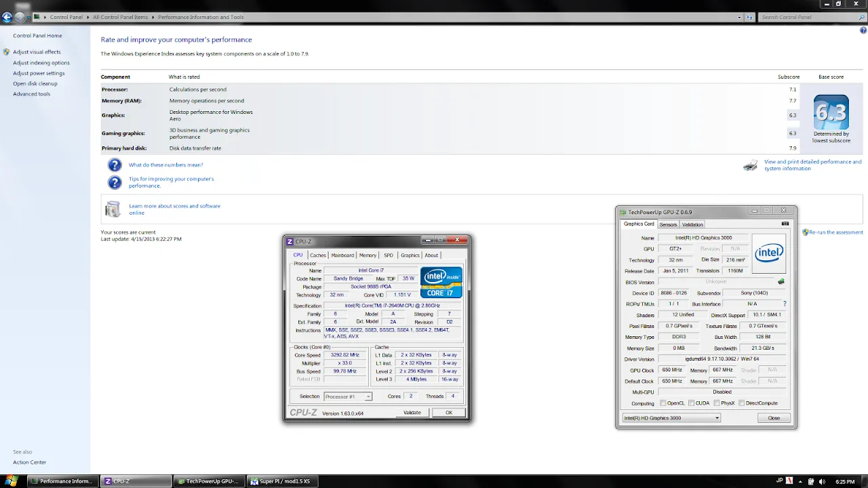Tick the DirectCompute checkbox
This screenshot has width=868, height=488.
click(742, 403)
